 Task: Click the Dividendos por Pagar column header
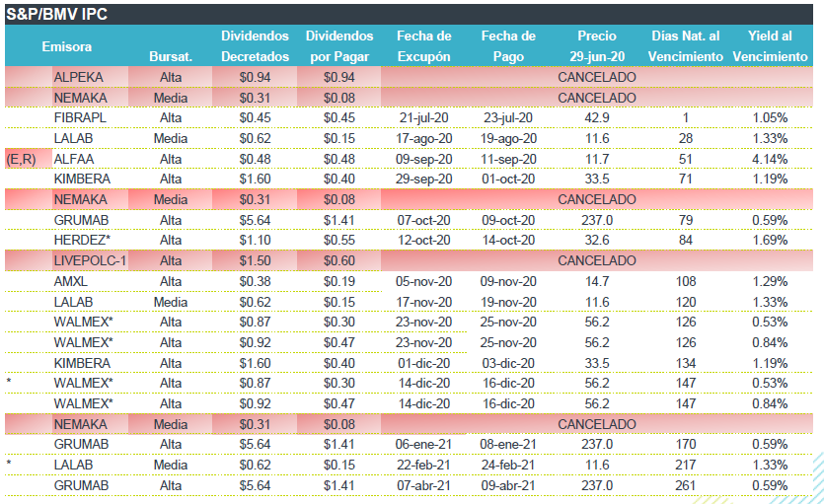click(x=339, y=46)
